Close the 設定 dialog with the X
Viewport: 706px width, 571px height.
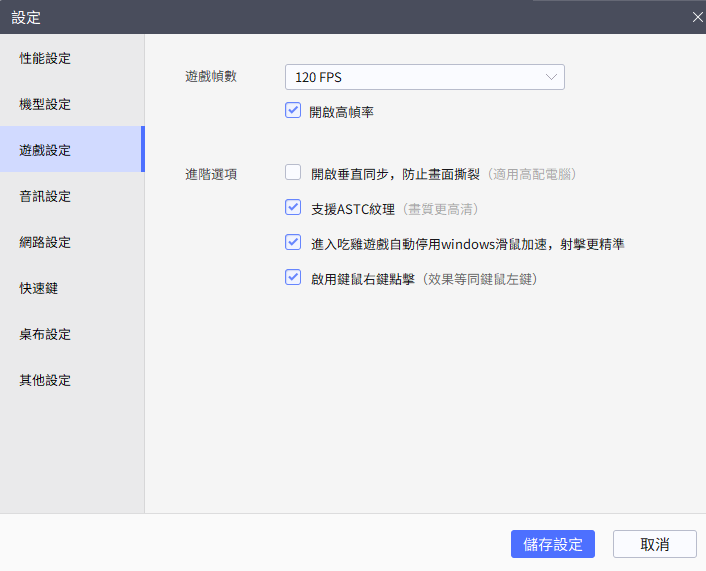[x=698, y=16]
